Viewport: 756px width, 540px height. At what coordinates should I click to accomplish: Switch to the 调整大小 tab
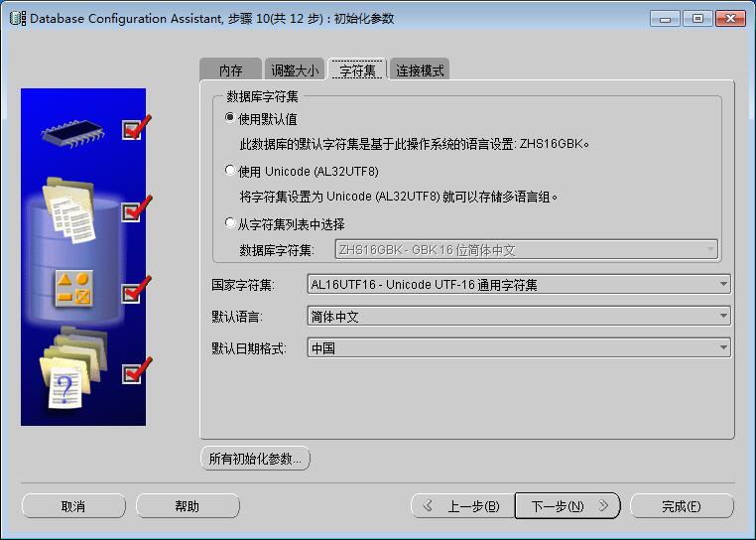pyautogui.click(x=295, y=69)
